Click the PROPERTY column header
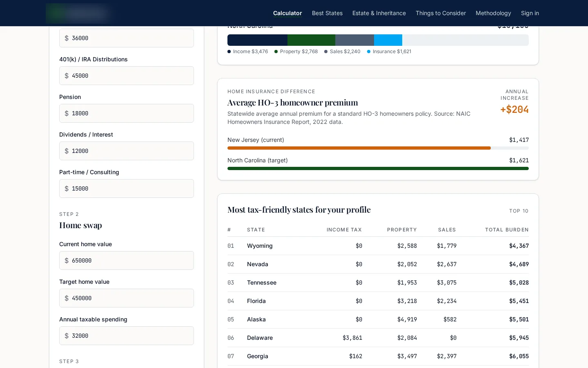Screen dimensions: 588x368 click(402, 230)
